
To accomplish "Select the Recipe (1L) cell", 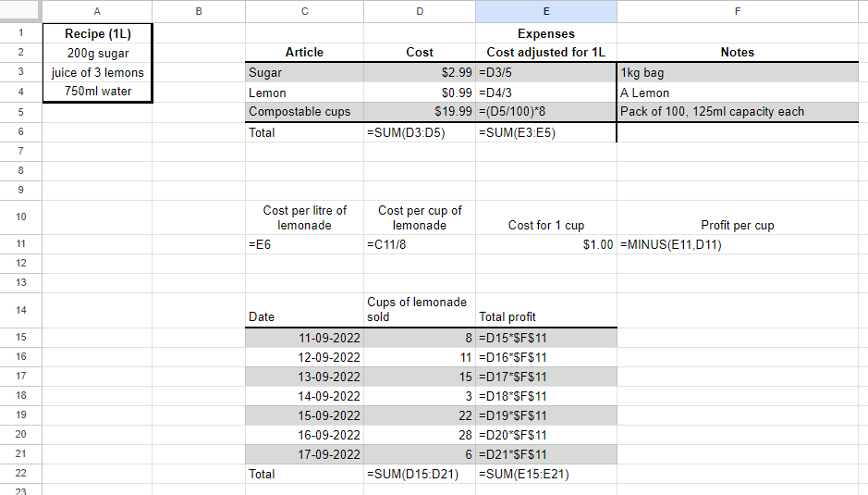I will point(97,33).
